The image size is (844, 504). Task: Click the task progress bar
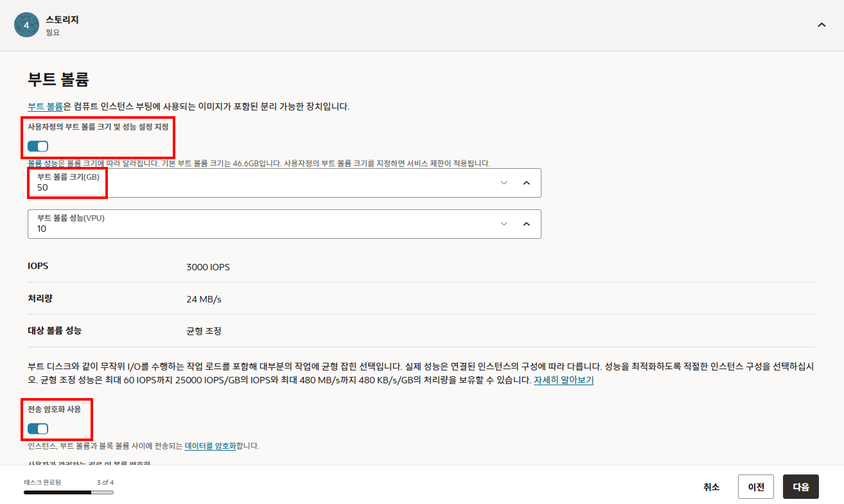pos(68,492)
